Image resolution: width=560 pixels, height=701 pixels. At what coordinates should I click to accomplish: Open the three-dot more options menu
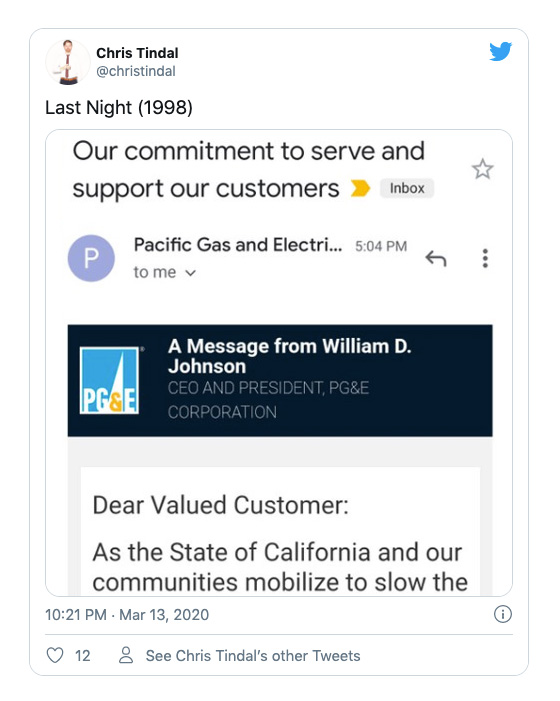click(x=485, y=258)
